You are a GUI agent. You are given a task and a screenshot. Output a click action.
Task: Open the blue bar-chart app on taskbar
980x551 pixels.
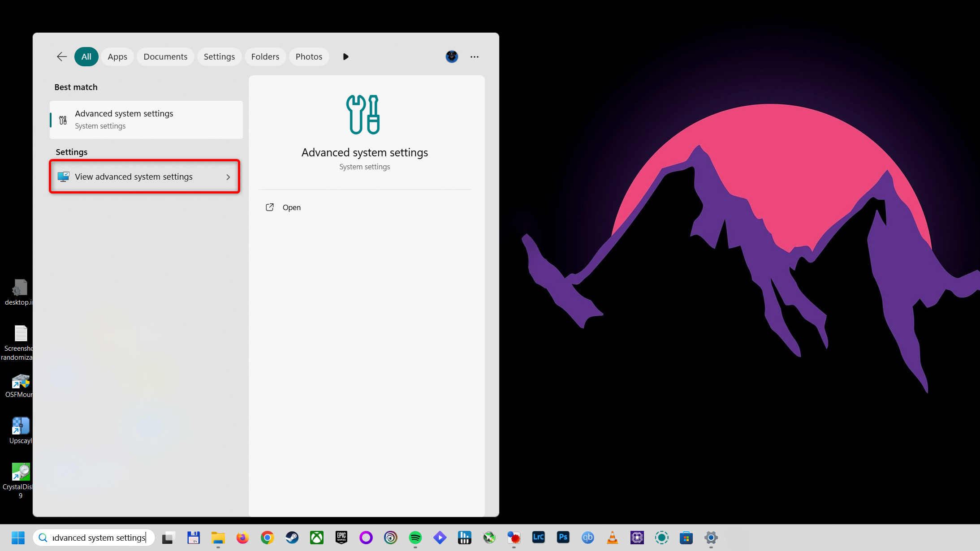(x=465, y=538)
